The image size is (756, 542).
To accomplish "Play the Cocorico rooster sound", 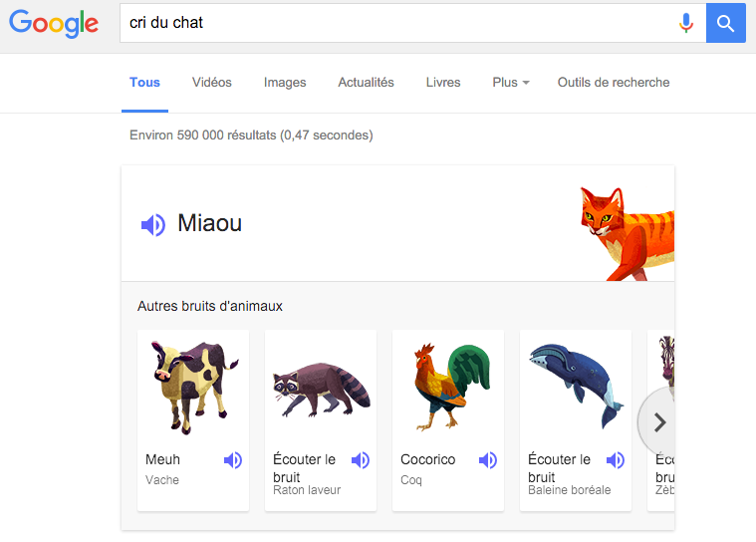I will [488, 460].
